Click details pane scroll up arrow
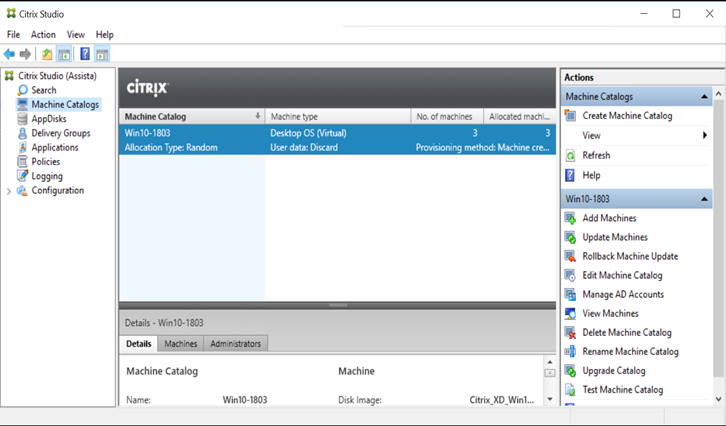The image size is (726, 426). 550,362
